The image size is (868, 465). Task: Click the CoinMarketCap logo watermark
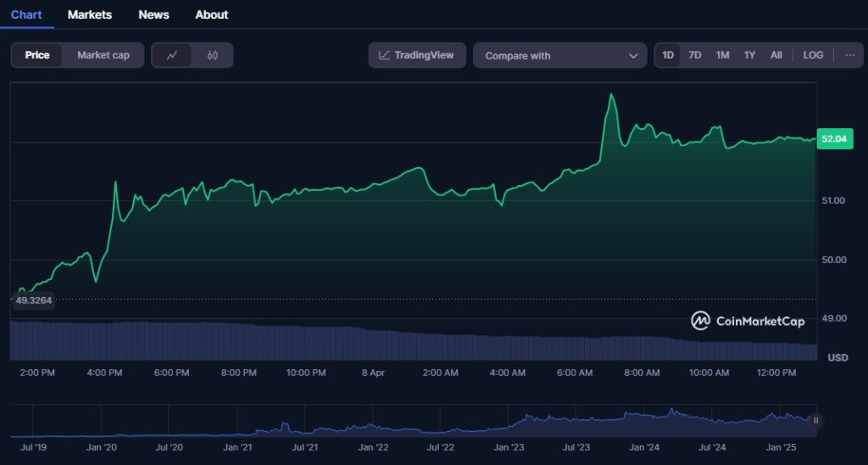tap(748, 321)
